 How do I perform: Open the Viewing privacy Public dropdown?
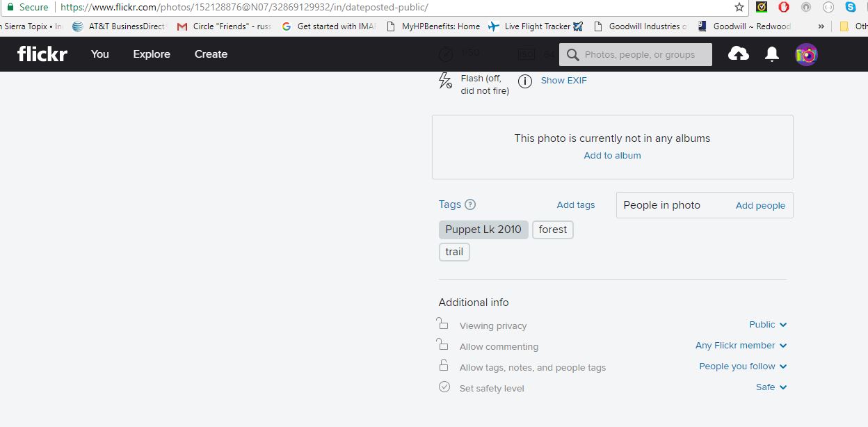[x=768, y=325]
